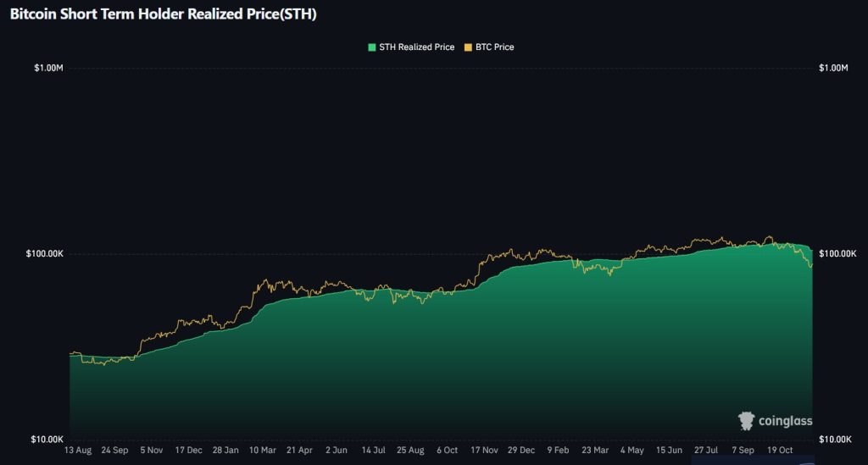Viewport: 868px width, 465px height.
Task: Click the coinglass watermark text
Action: pyautogui.click(x=785, y=421)
